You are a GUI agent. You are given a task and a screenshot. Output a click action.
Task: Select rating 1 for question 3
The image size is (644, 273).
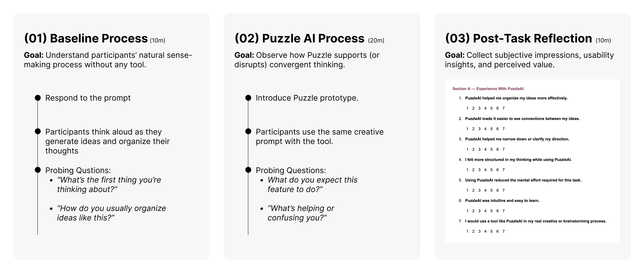pyautogui.click(x=467, y=149)
